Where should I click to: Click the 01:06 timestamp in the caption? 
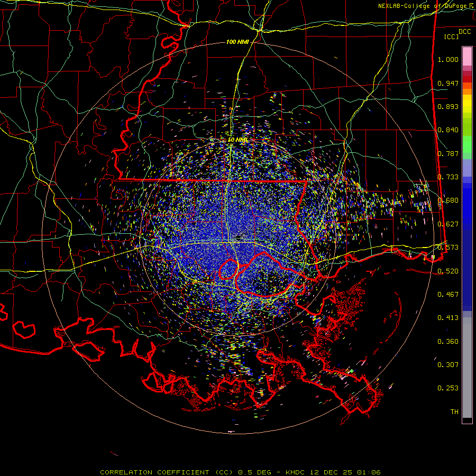tap(369, 472)
